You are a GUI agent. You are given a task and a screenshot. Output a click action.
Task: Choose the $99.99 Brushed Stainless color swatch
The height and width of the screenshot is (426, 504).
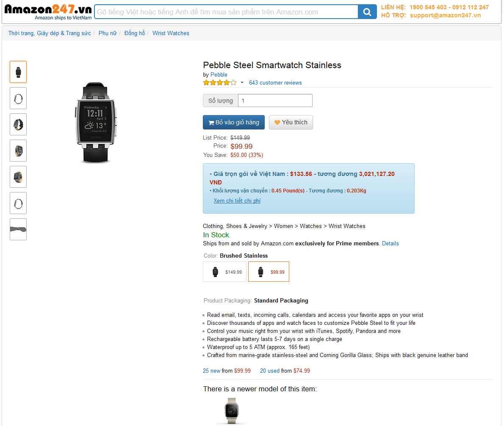(x=269, y=272)
